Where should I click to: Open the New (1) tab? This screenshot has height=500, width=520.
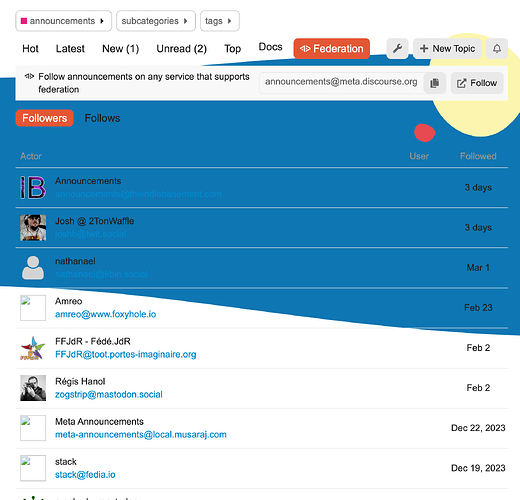click(x=120, y=49)
